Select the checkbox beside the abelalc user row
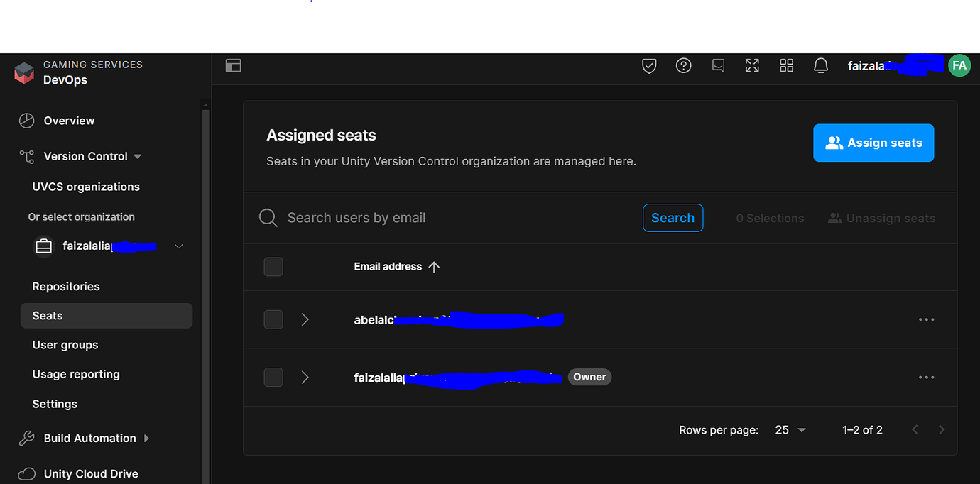This screenshot has width=980, height=484. point(273,319)
